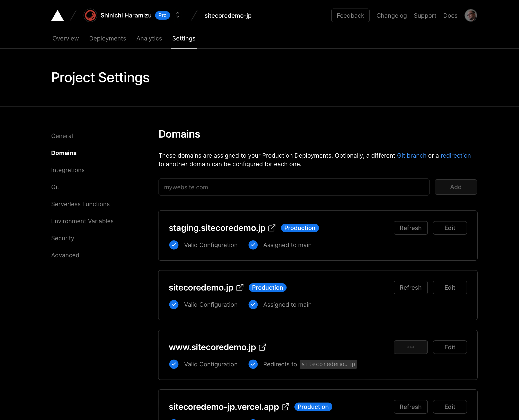Click the loading dots button for www.sitecoredemo.jp

(x=410, y=347)
